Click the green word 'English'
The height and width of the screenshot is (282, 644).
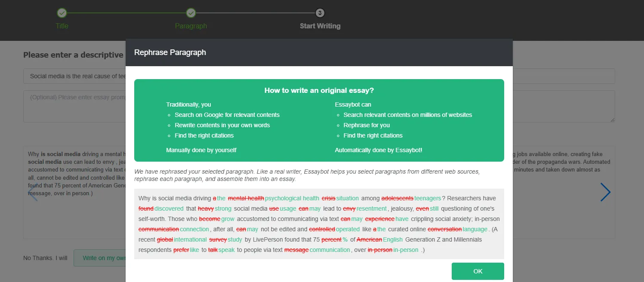tap(393, 239)
